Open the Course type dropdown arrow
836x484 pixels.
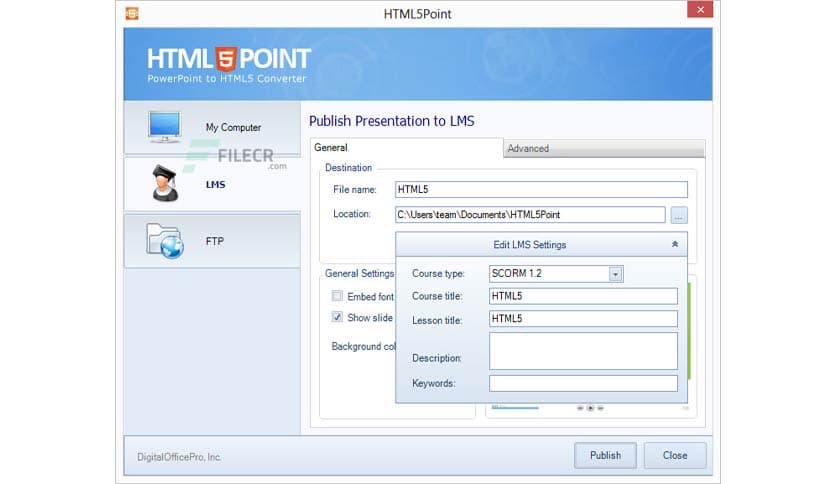615,274
